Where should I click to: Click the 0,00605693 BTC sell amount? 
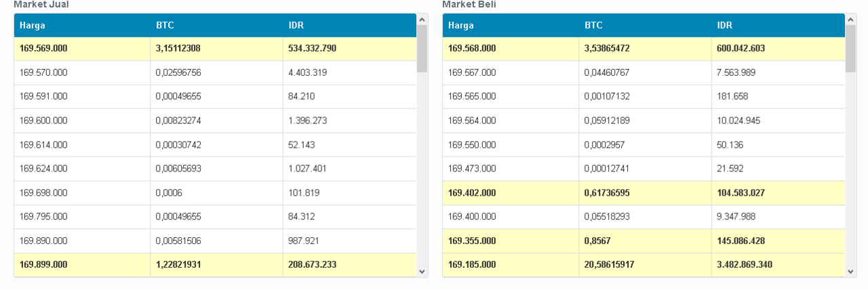(x=178, y=169)
